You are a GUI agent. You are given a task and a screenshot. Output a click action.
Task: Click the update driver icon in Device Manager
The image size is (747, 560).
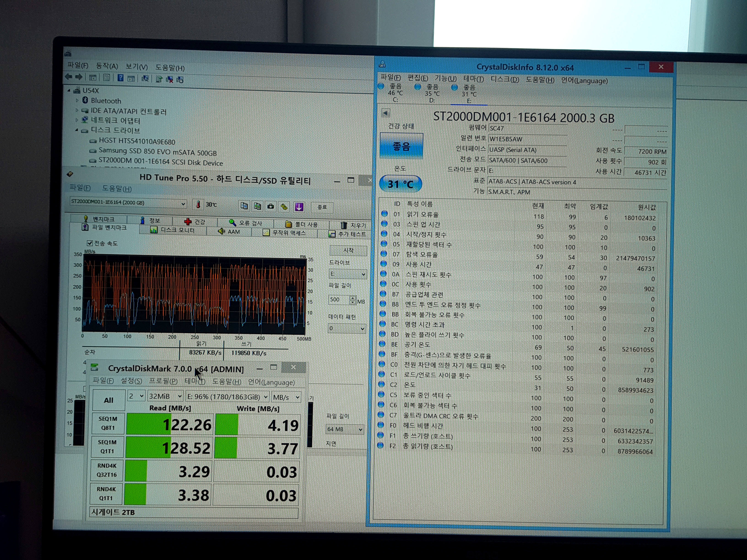coord(159,79)
